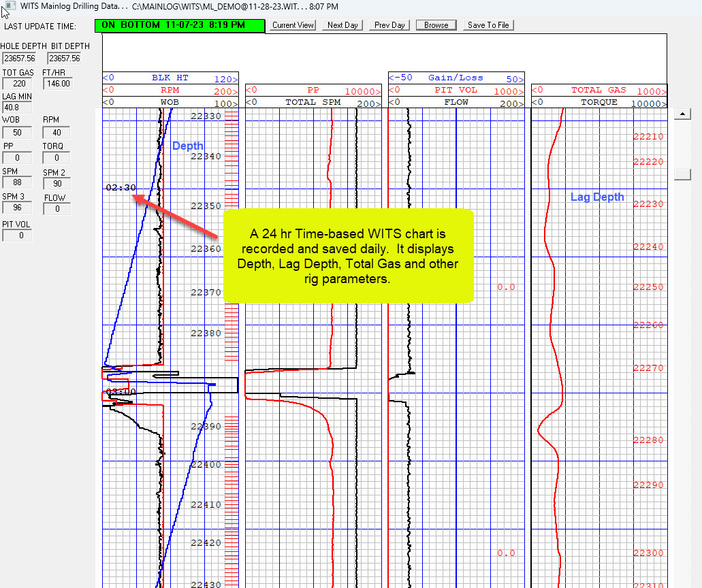
Task: Click the TOT GAS value box
Action: tap(16, 84)
